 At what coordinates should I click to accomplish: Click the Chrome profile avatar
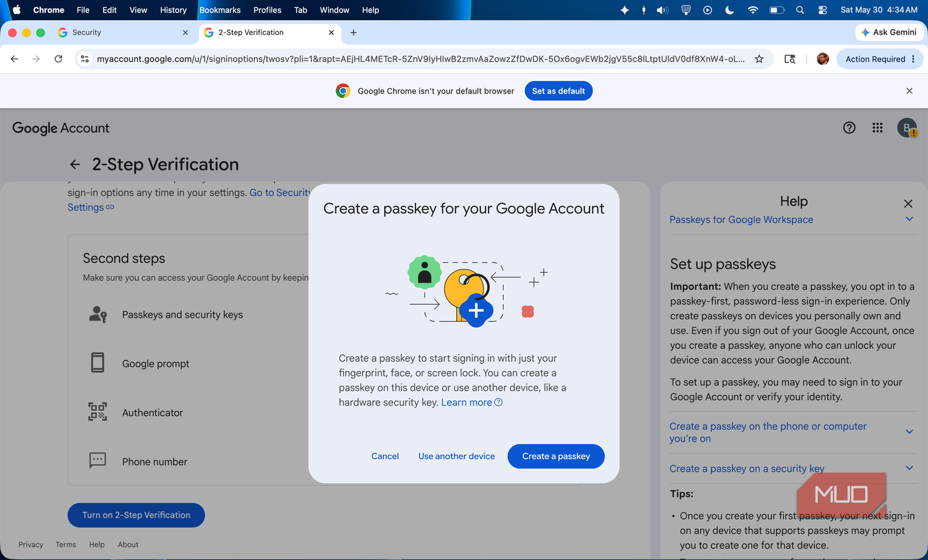click(x=823, y=59)
